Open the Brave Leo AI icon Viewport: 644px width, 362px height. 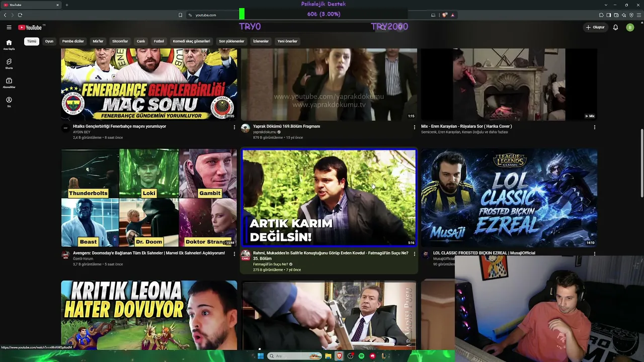coord(624,15)
